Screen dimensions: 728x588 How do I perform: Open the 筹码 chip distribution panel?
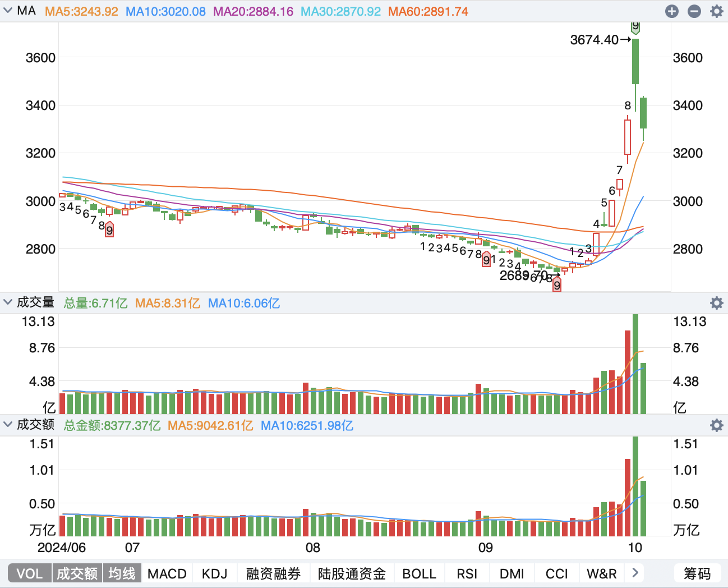click(697, 573)
